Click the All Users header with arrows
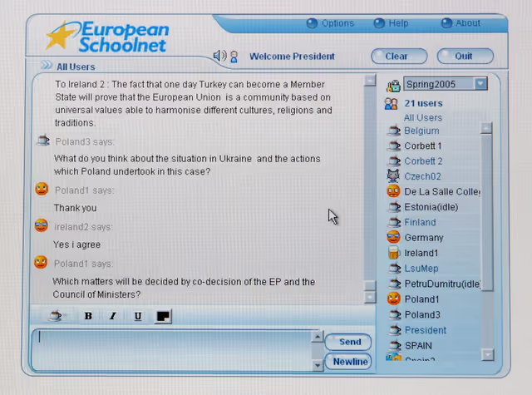This screenshot has height=395, width=532. point(68,66)
